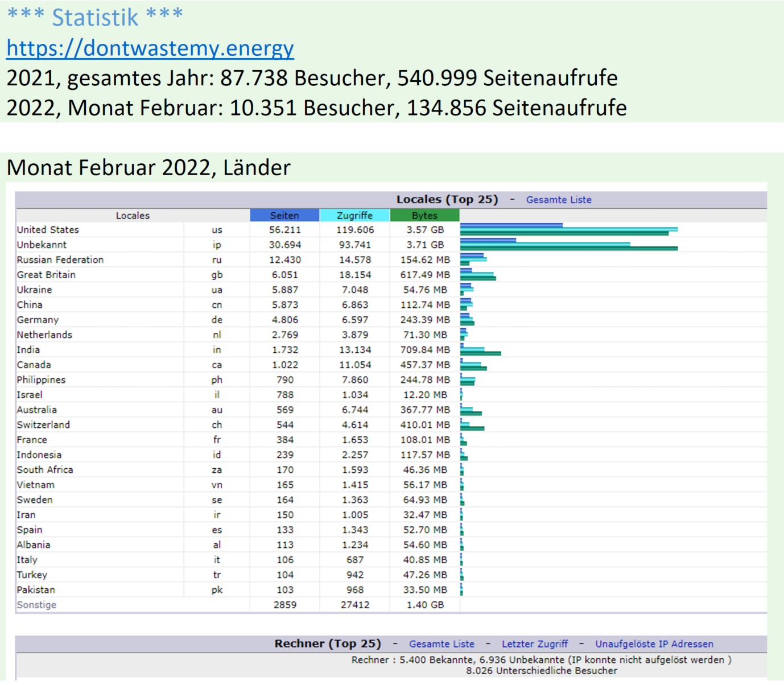Click the Locales (Top 25) title
784x685 pixels.
point(447,200)
